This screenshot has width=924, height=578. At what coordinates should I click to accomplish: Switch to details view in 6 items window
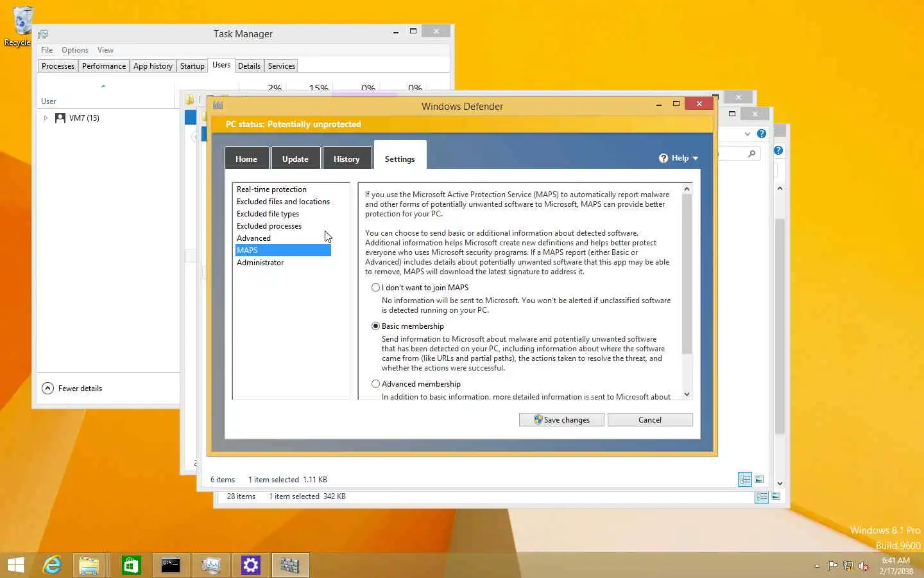[745, 479]
